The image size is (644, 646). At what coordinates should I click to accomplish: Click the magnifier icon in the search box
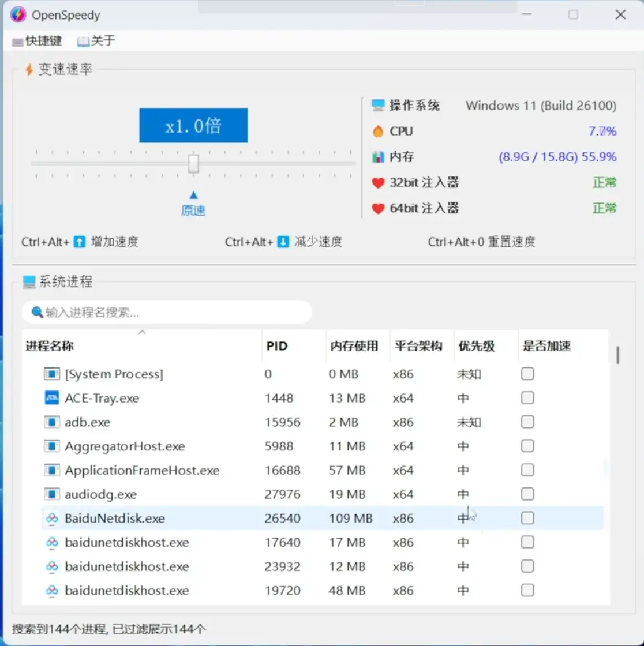tap(37, 312)
